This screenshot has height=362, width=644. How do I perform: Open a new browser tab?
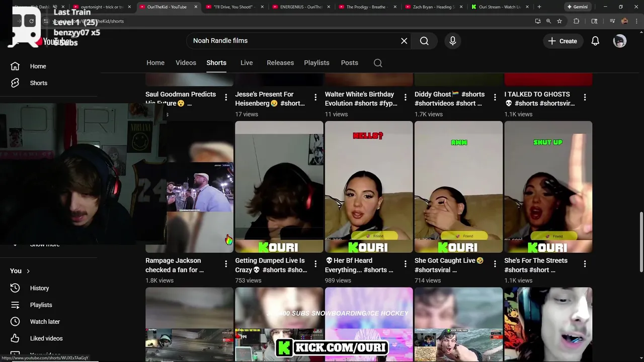point(539,7)
